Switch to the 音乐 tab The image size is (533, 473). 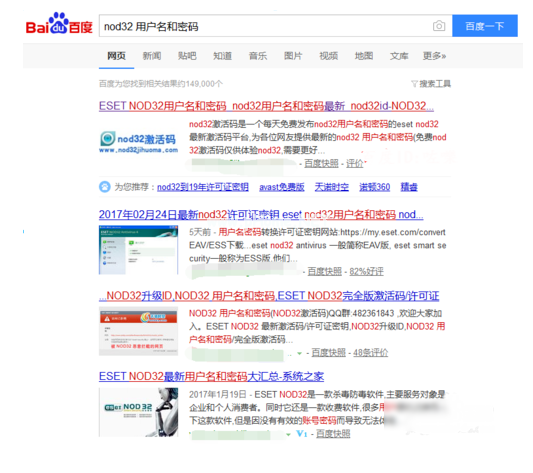258,56
